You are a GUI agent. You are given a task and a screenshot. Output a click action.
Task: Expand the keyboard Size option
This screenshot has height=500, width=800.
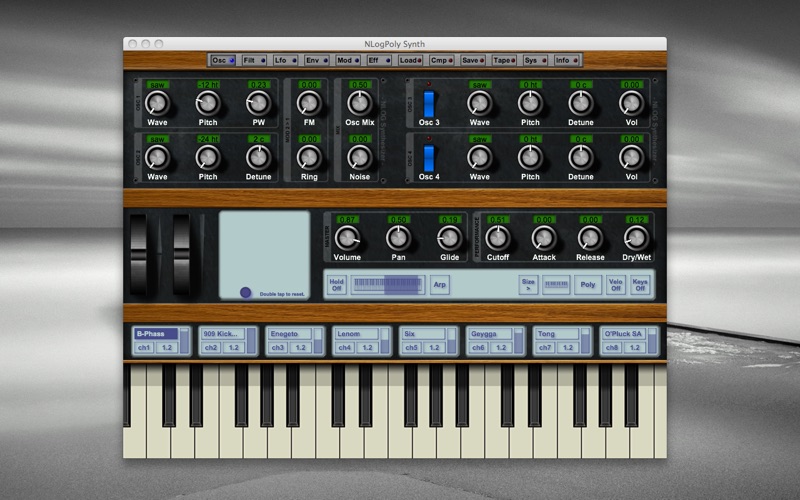point(528,285)
